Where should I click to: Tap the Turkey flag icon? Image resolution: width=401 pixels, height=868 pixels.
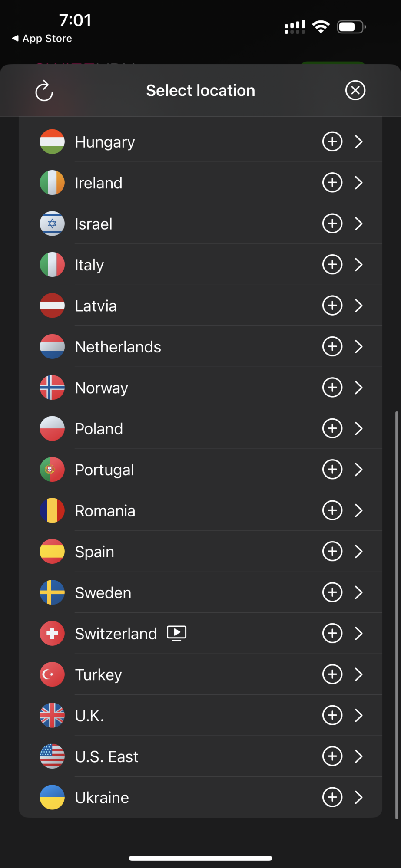52,674
